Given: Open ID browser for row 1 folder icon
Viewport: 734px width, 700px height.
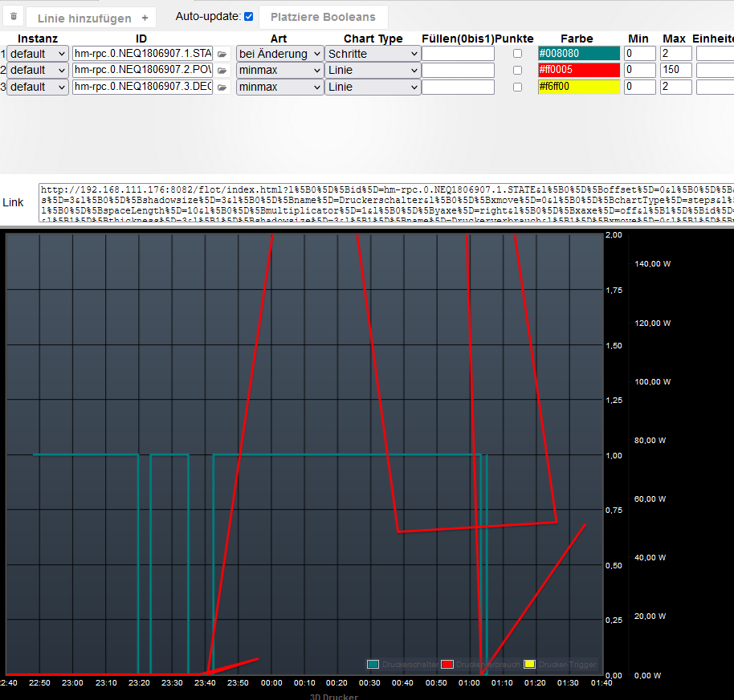Looking at the screenshot, I should (x=222, y=55).
